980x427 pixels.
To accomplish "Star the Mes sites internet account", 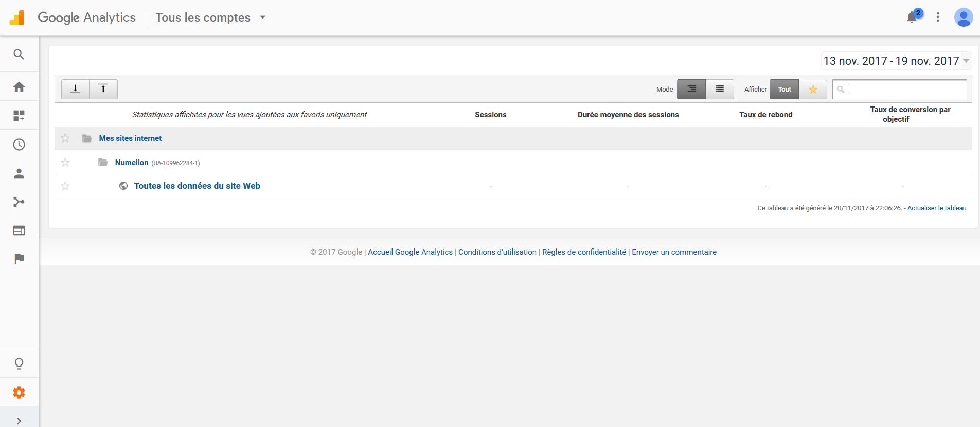I will tap(65, 138).
